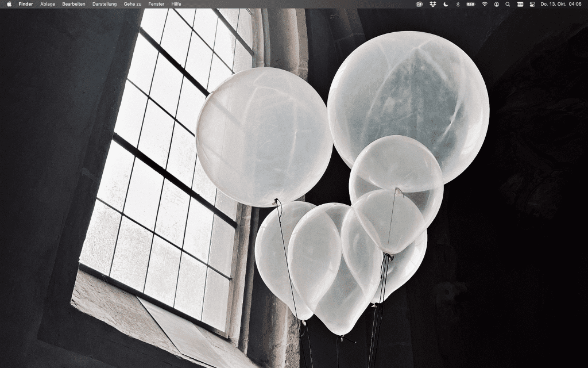Click the striped rectangle icon beside Spotlight
The width and height of the screenshot is (588, 368).
pyautogui.click(x=520, y=4)
